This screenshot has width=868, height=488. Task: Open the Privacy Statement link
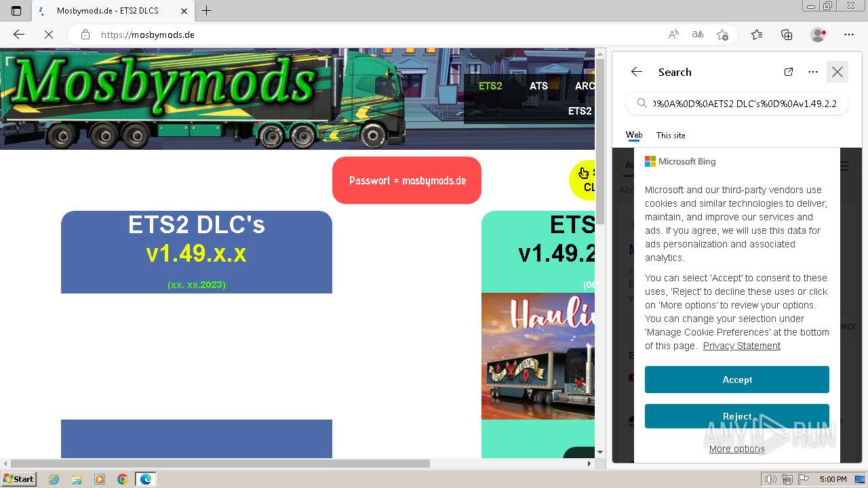pyautogui.click(x=742, y=346)
